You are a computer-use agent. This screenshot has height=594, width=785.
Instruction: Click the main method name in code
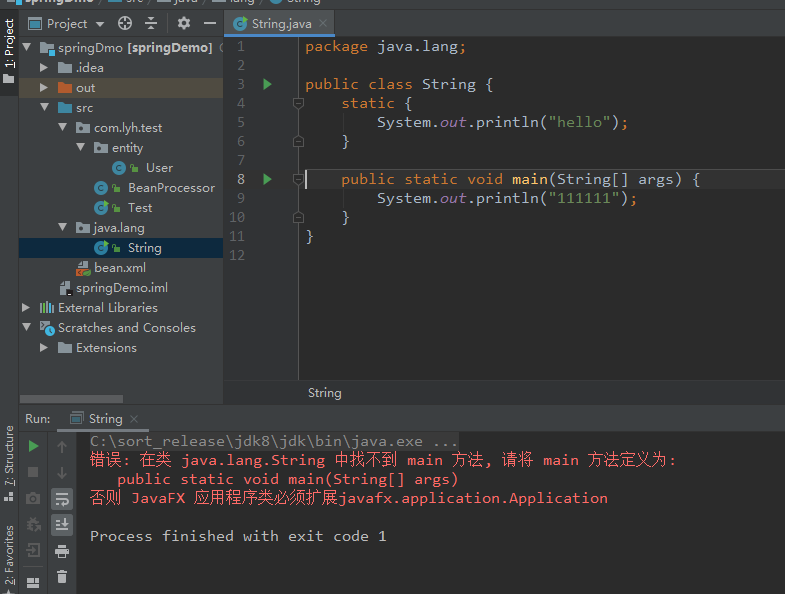pos(530,179)
